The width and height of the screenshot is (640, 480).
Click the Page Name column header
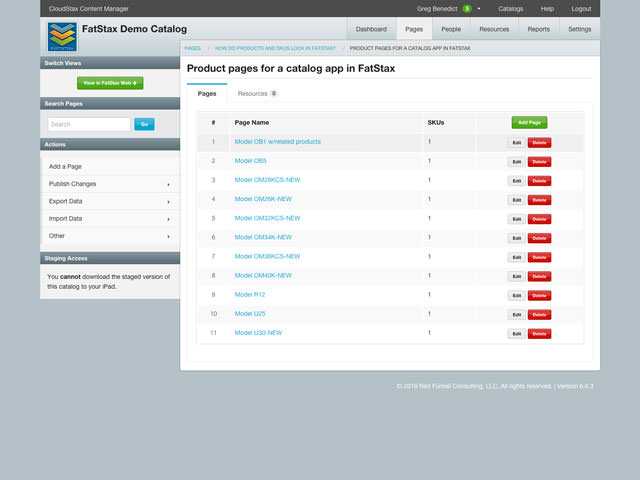[x=251, y=122]
